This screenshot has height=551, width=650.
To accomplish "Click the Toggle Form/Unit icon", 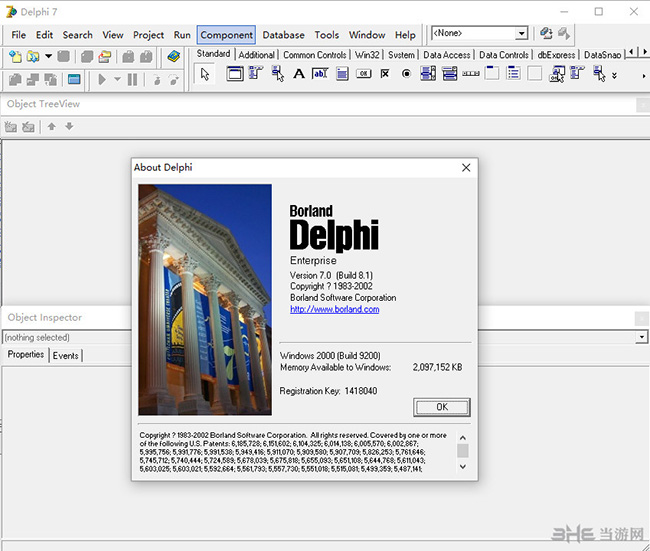I will tap(51, 79).
